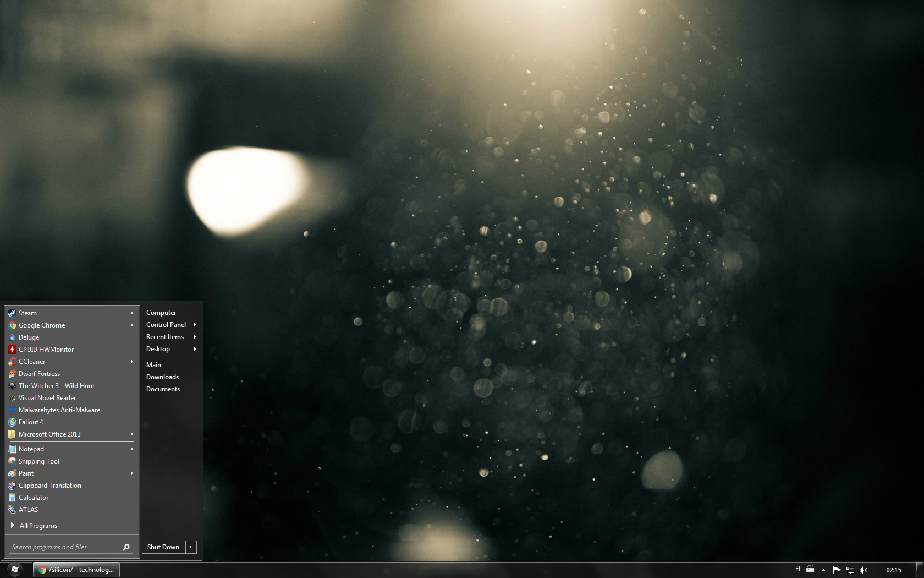Launch CPUID HWMonitor

(x=46, y=350)
